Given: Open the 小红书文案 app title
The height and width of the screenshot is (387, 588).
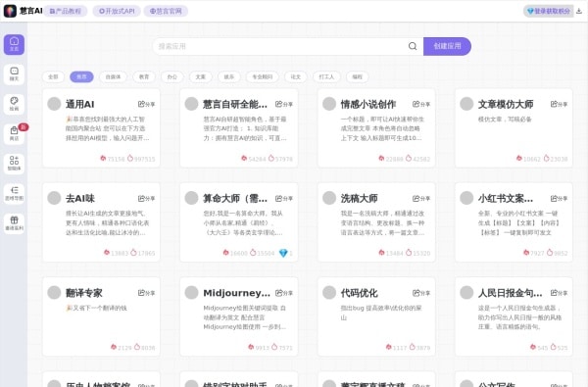Looking at the screenshot, I should [506, 198].
